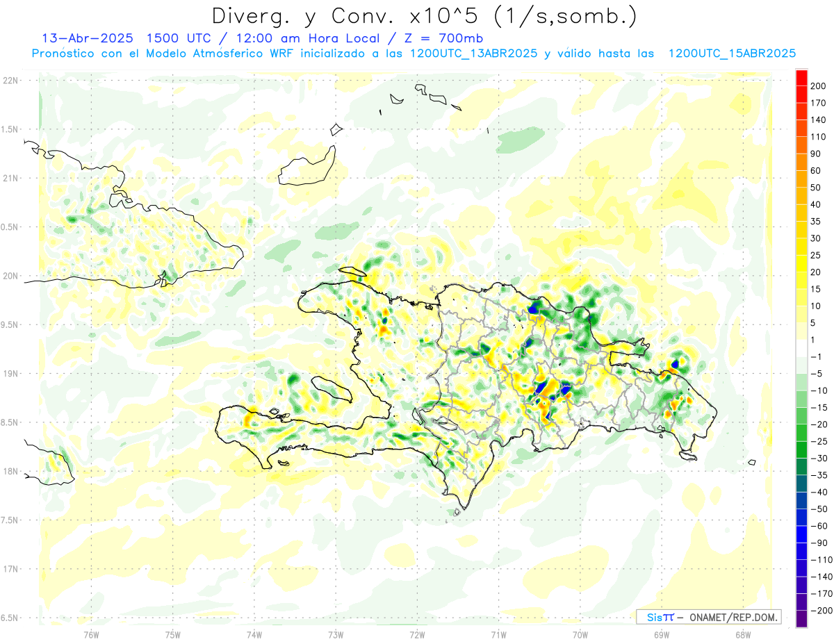Click the top red color scale segment
Viewport: 834px width, 644px height.
[801, 78]
